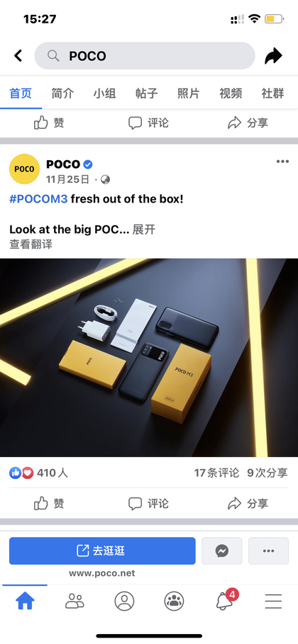298x644 pixels.
Task: Expand post text with 展开
Action: pos(143,229)
